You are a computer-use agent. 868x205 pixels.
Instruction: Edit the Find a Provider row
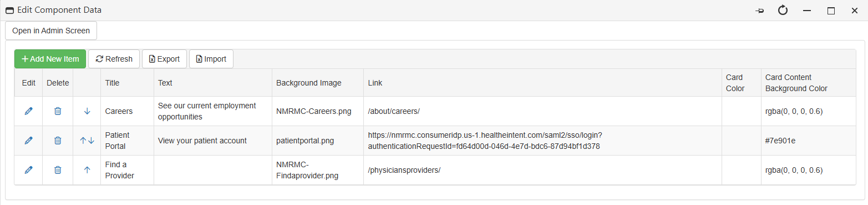[29, 170]
